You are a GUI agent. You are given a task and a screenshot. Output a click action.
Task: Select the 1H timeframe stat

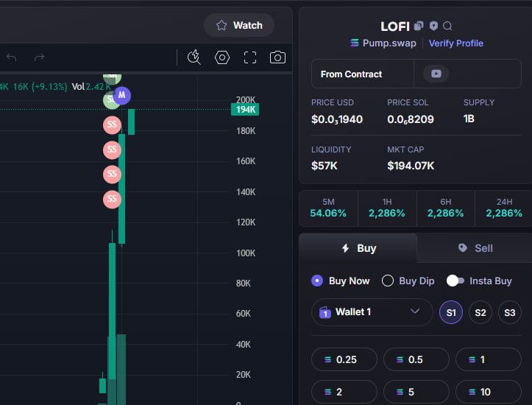point(387,208)
